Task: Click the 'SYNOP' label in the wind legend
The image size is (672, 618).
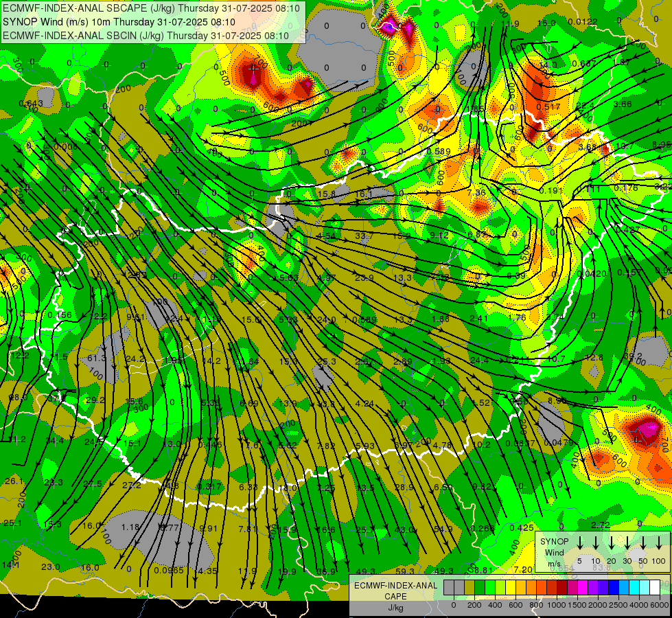Action: point(554,542)
